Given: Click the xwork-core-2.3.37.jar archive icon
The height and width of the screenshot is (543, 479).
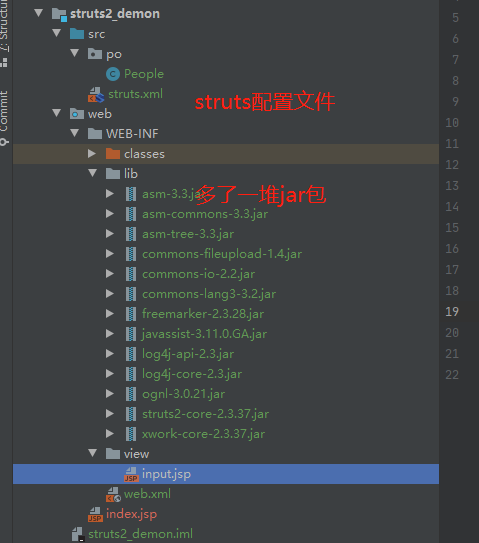Looking at the screenshot, I should 131,434.
